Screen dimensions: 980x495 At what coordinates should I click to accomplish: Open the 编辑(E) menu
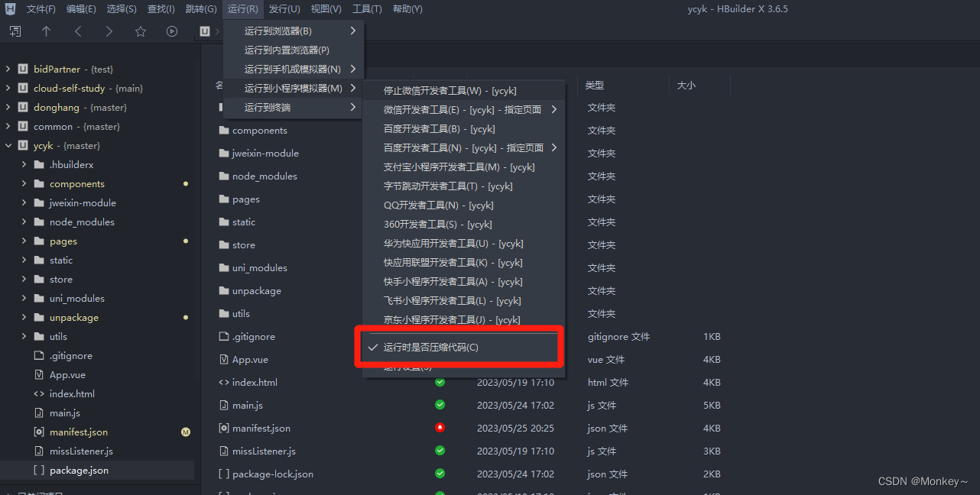(81, 9)
